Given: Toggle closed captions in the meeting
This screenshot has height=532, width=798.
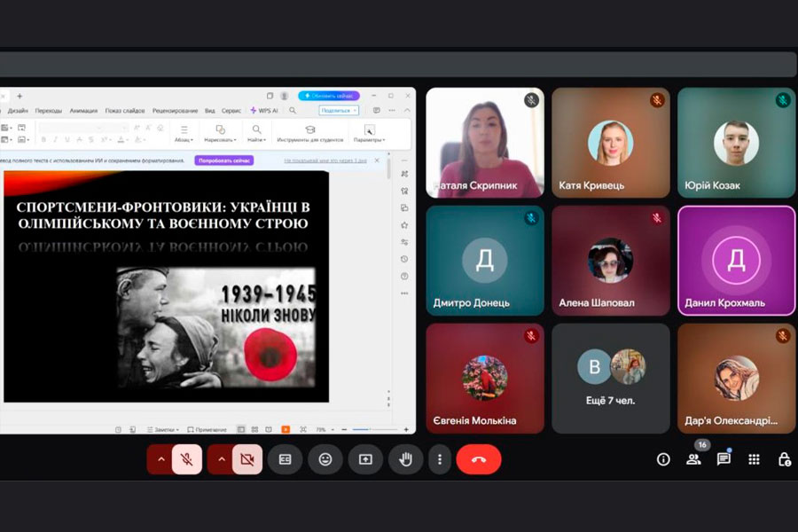Looking at the screenshot, I should tap(285, 459).
